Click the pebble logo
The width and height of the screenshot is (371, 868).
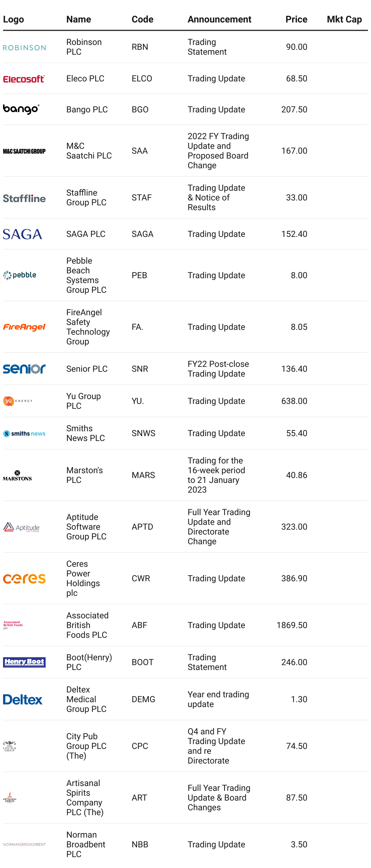tap(19, 275)
